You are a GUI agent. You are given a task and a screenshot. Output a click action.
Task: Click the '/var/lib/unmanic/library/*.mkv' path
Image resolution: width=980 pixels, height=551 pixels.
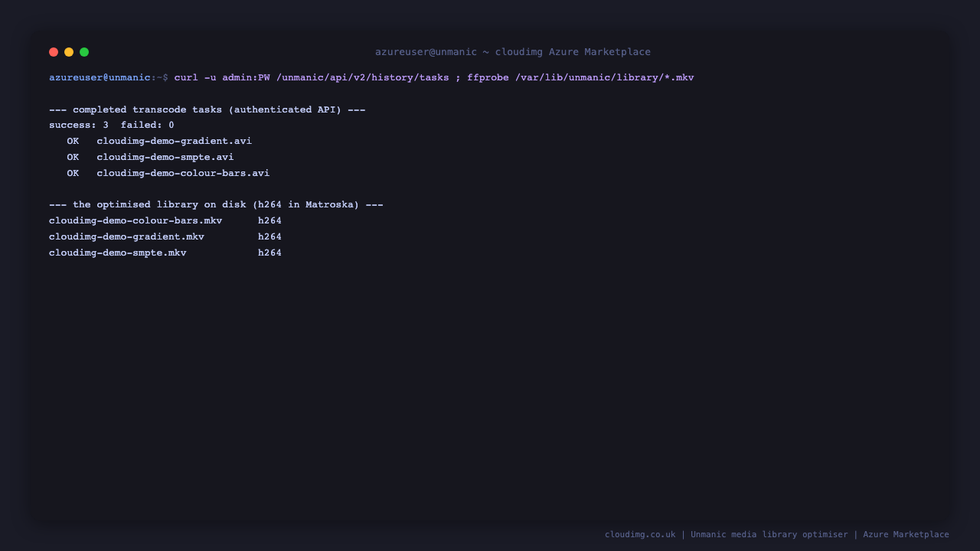pos(605,77)
